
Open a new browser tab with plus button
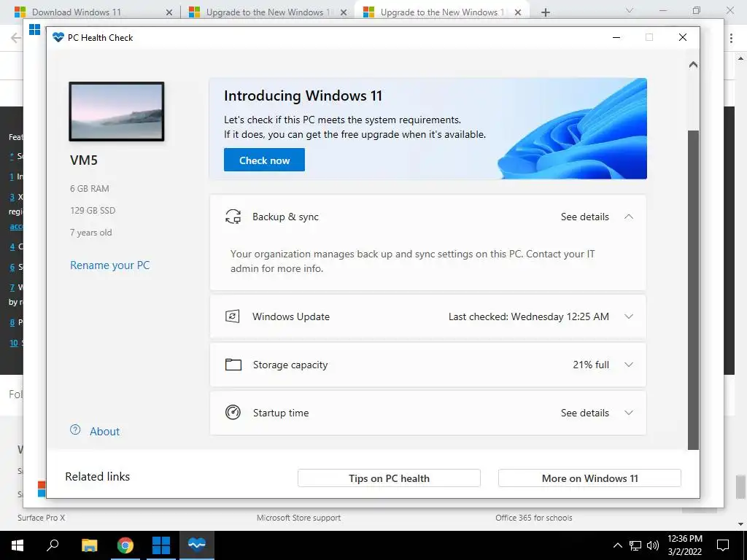[x=546, y=12]
